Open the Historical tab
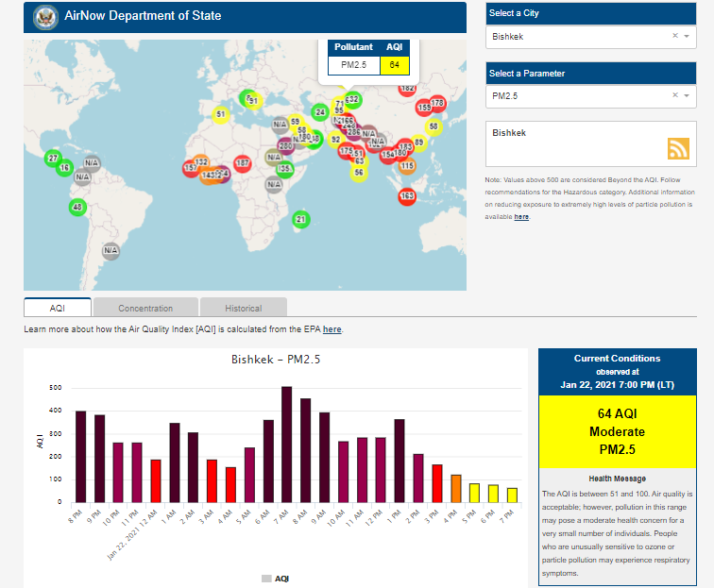This screenshot has height=588, width=714. [244, 308]
